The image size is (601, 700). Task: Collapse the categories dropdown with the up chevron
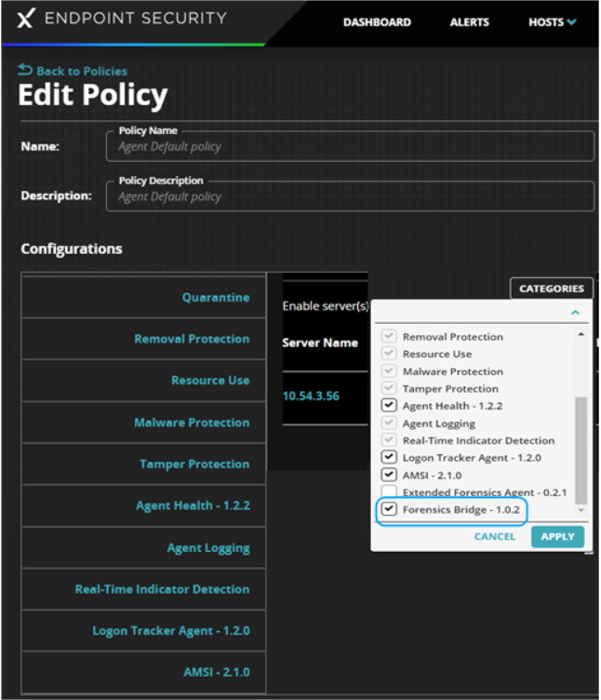tap(575, 313)
